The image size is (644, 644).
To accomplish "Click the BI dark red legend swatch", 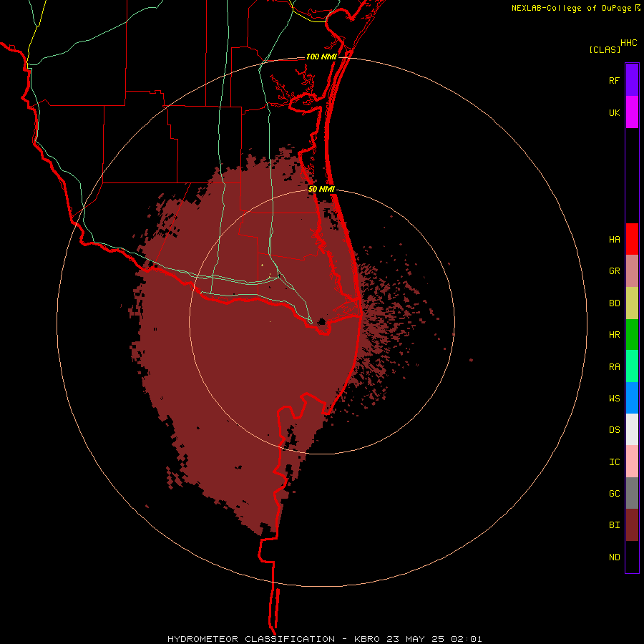I will (632, 525).
